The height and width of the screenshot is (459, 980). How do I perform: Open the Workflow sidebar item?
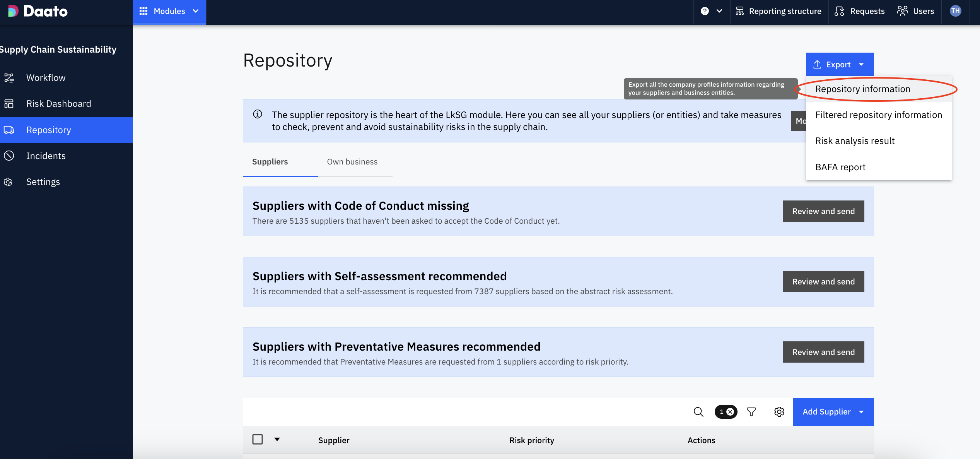(x=46, y=78)
